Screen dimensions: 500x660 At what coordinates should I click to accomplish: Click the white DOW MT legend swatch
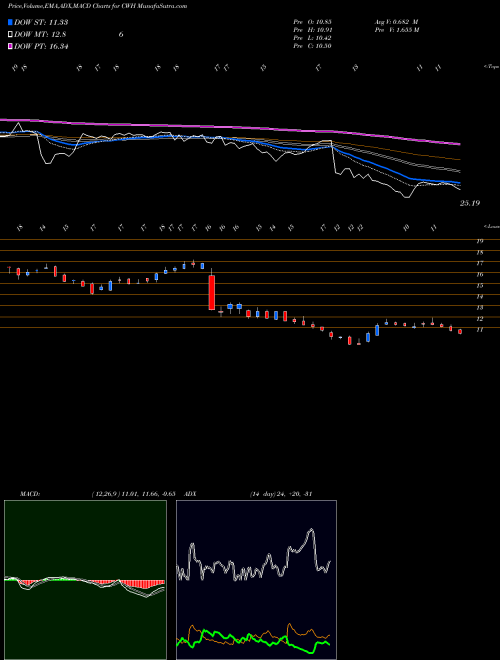click(10, 35)
